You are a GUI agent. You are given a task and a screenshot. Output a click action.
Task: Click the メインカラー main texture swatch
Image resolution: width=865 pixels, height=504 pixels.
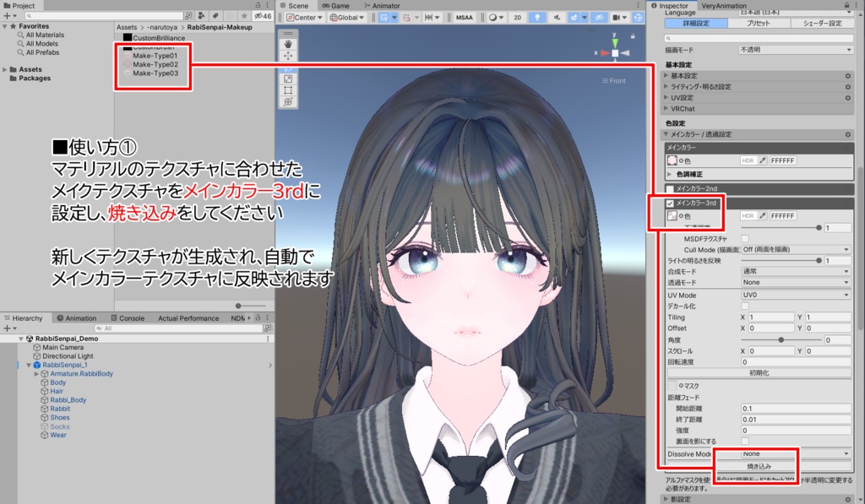pos(672,160)
